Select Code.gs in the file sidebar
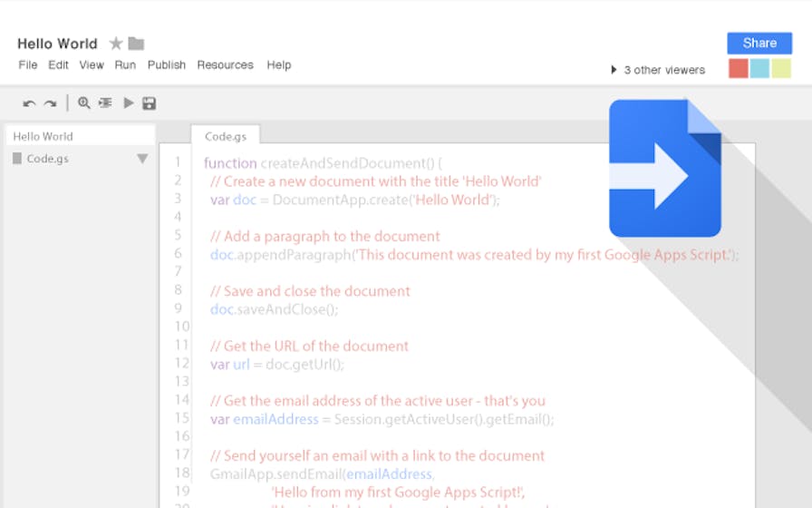The image size is (812, 508). tap(47, 159)
